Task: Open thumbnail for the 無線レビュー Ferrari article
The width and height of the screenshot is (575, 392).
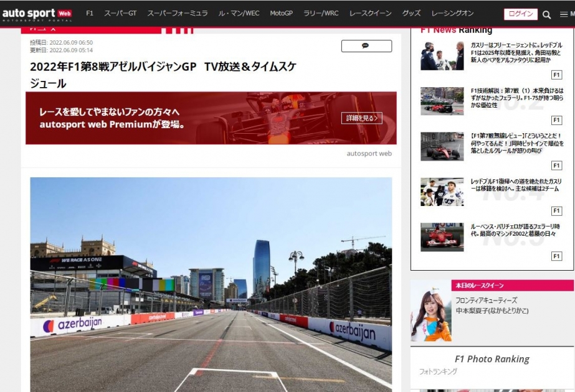Action: (x=442, y=147)
